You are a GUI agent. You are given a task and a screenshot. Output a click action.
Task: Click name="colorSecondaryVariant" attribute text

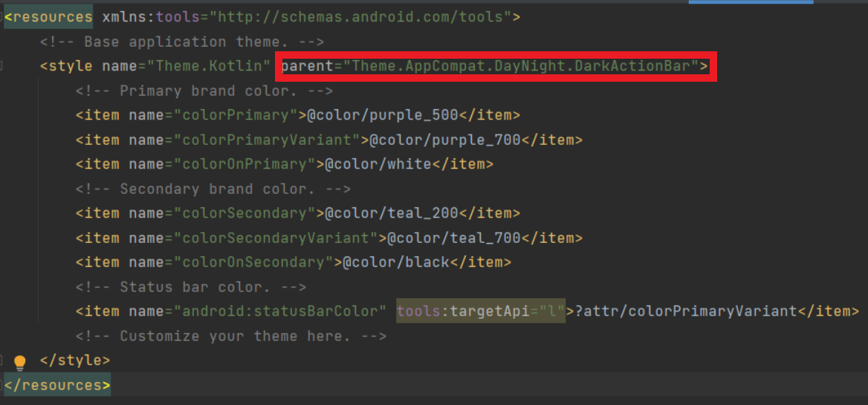tap(253, 238)
